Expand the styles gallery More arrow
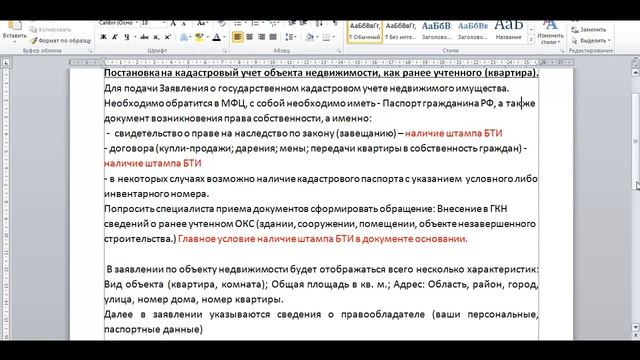The width and height of the screenshot is (640, 360). tap(531, 40)
